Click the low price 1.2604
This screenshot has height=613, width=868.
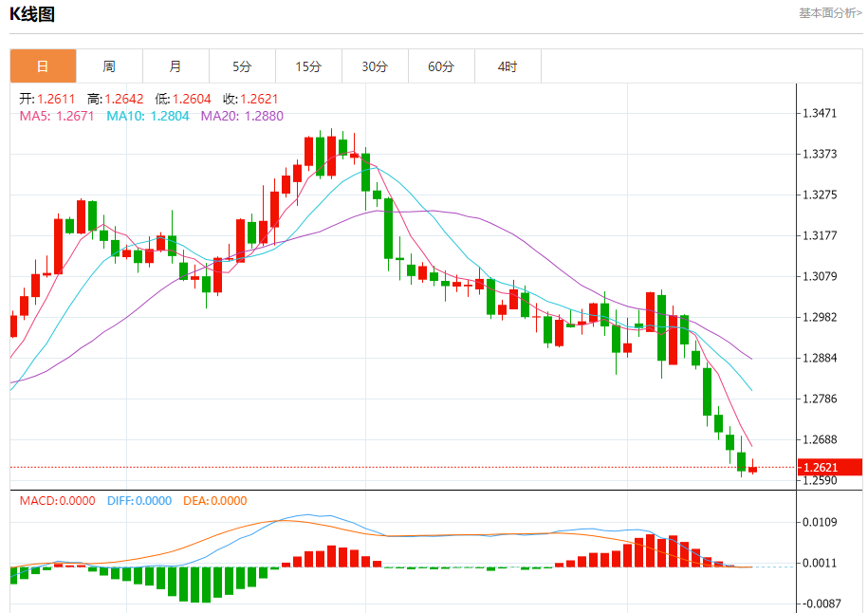[x=192, y=99]
